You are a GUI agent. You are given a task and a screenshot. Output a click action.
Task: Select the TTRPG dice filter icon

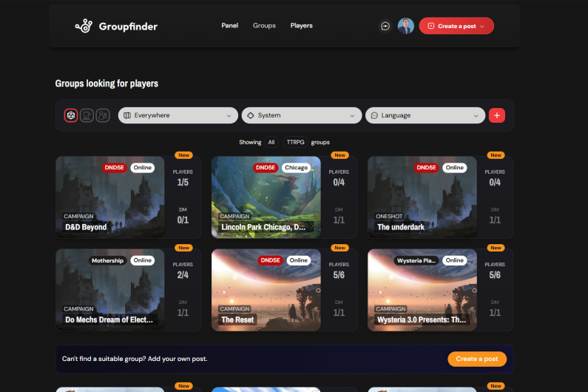coord(71,115)
